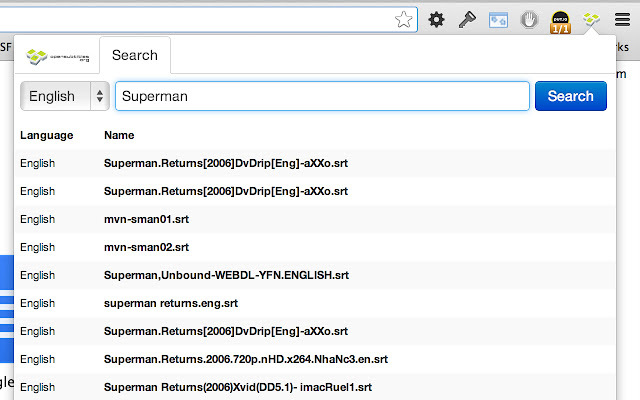640x400 pixels.
Task: Click the hand stop-sign extension icon
Action: point(529,20)
